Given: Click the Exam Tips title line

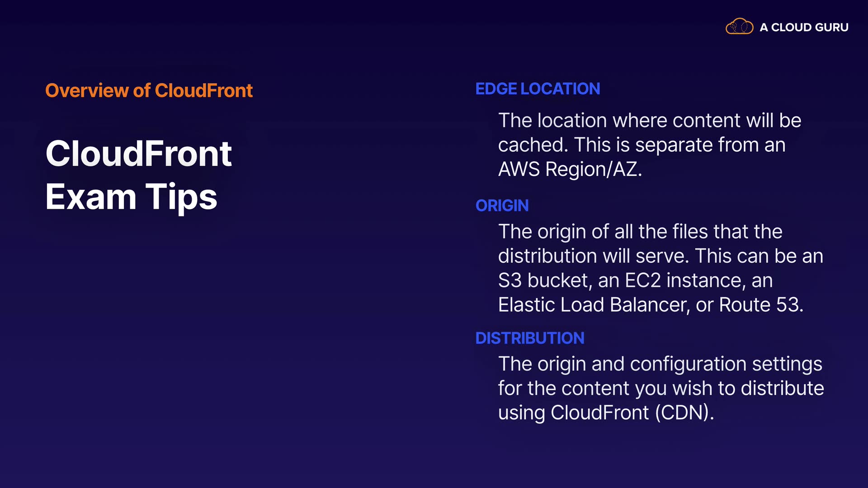Looking at the screenshot, I should 131,197.
